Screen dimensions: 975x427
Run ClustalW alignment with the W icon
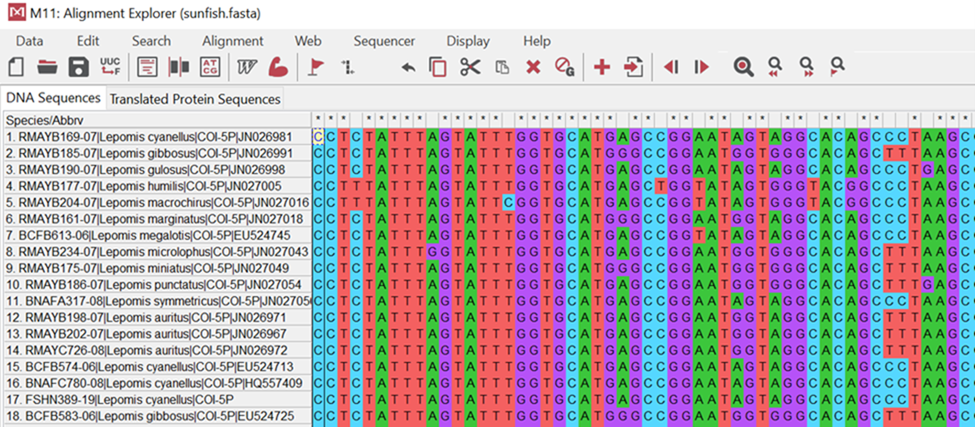247,67
